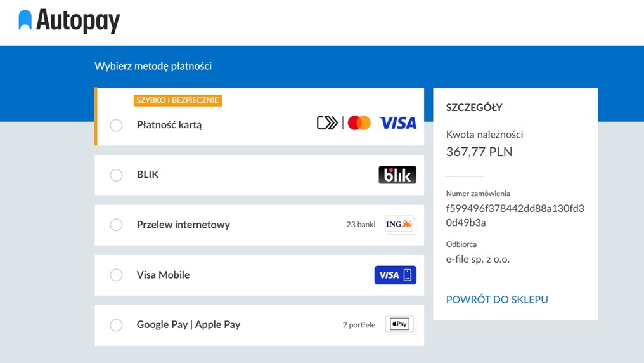The image size is (644, 363).
Task: Select the BLIK radio button
Action: click(x=116, y=175)
